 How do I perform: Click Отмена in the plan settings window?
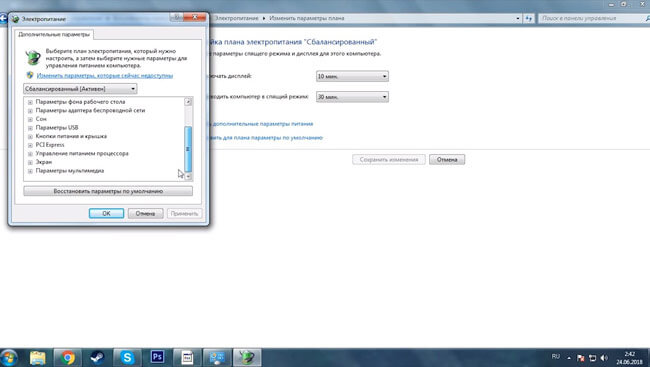(447, 160)
